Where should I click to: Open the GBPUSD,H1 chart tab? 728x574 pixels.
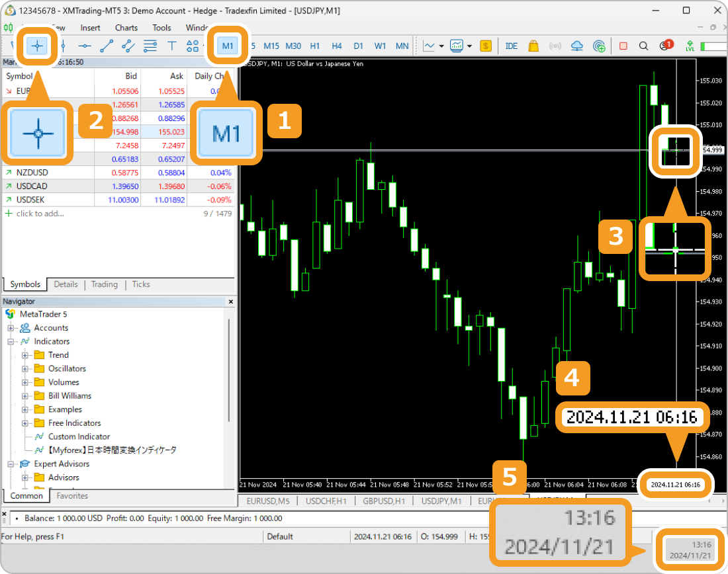384,501
